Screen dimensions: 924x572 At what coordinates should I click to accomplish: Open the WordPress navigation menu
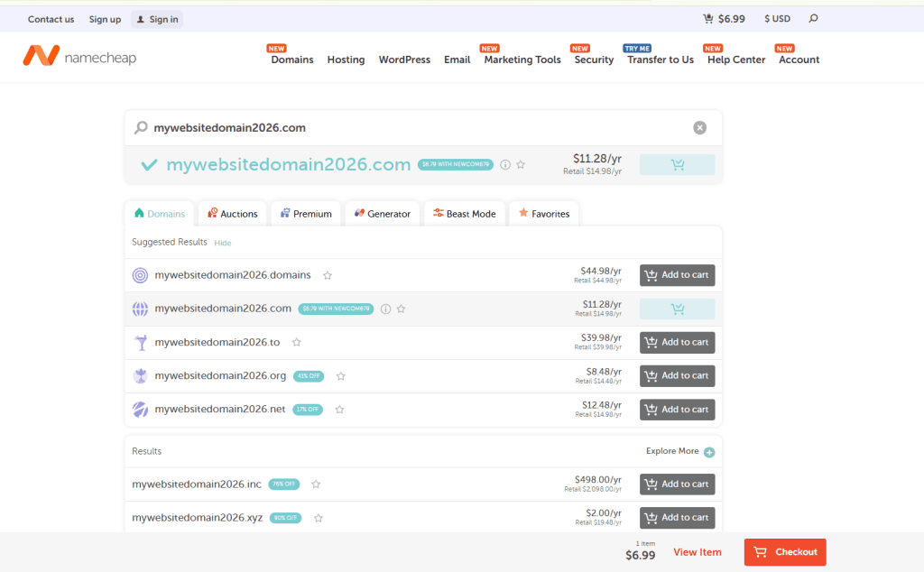tap(404, 60)
